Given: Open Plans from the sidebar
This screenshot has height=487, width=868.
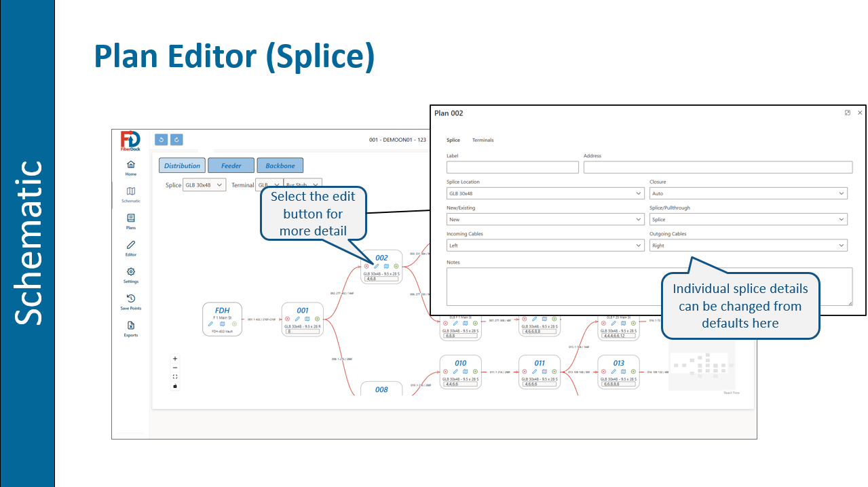Looking at the screenshot, I should pyautogui.click(x=130, y=222).
